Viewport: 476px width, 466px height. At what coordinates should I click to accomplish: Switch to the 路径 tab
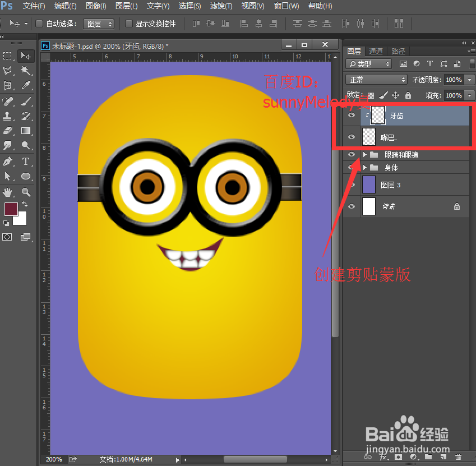click(x=398, y=51)
